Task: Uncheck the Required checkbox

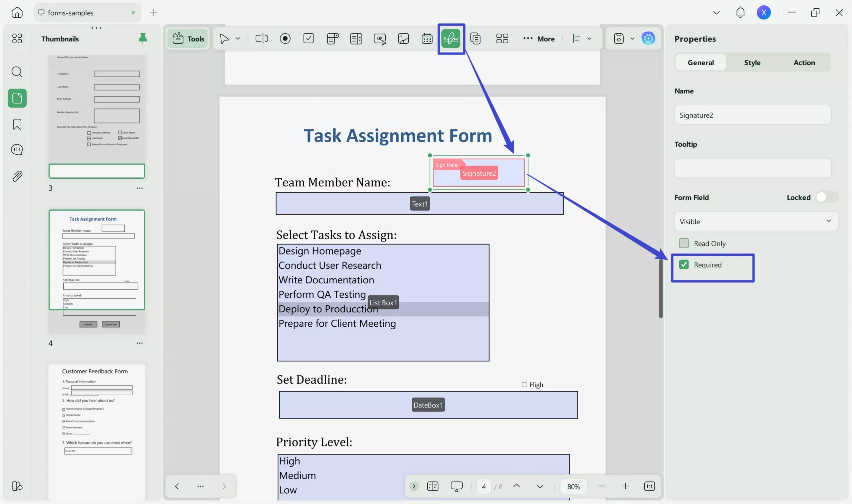Action: coord(684,264)
